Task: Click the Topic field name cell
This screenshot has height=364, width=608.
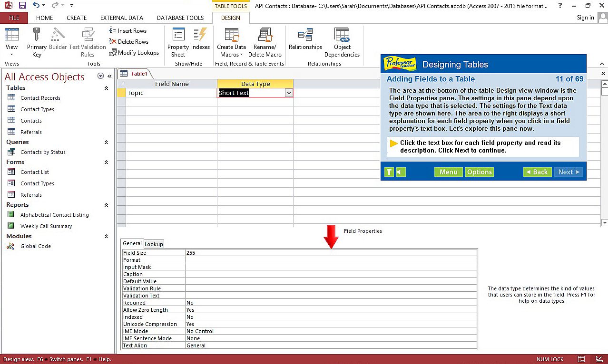Action: (x=171, y=93)
